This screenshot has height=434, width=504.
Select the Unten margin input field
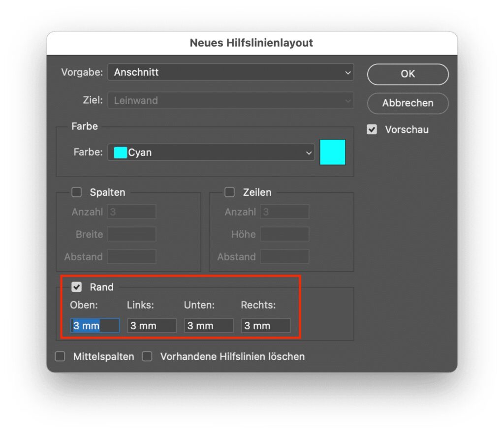click(209, 326)
